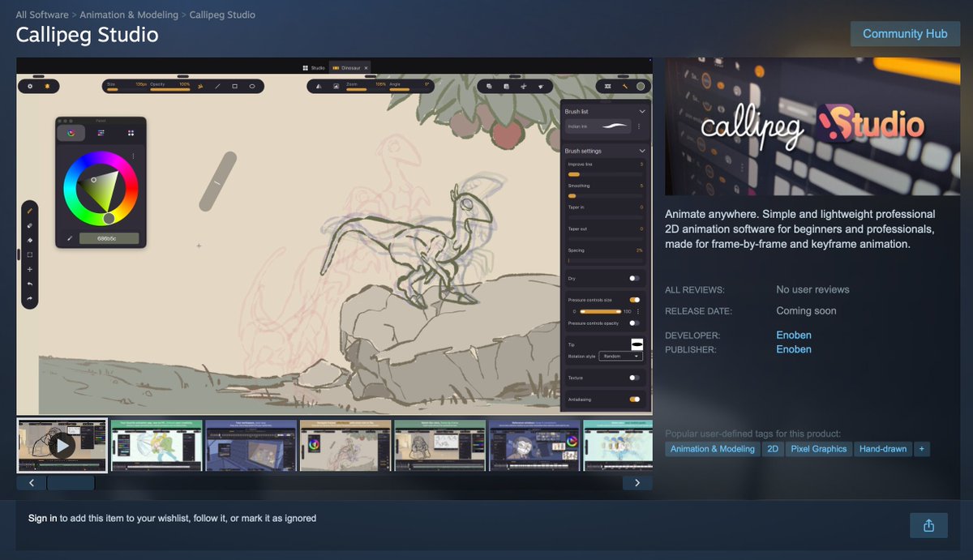Click the redo arrow icon

30,298
